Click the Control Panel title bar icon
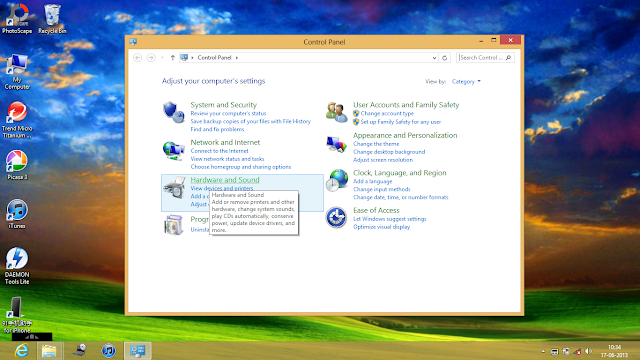 [133, 42]
